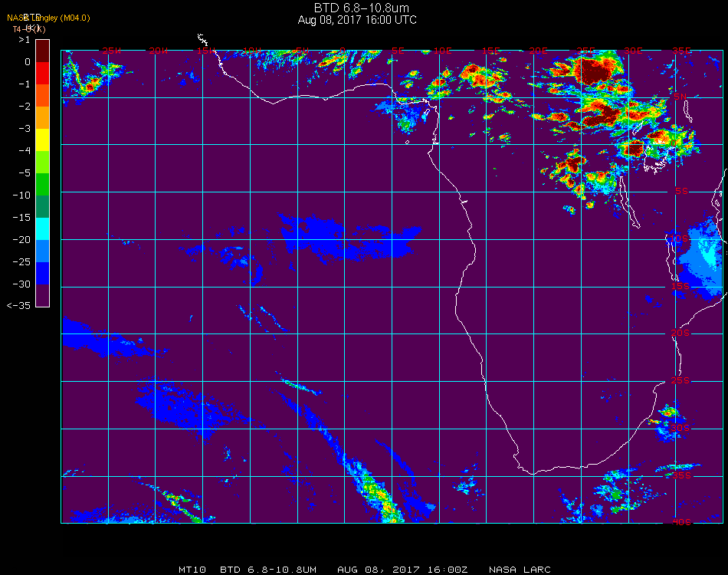The height and width of the screenshot is (575, 728).
Task: Click the '-5' legend scale label
Action: pyautogui.click(x=25, y=172)
